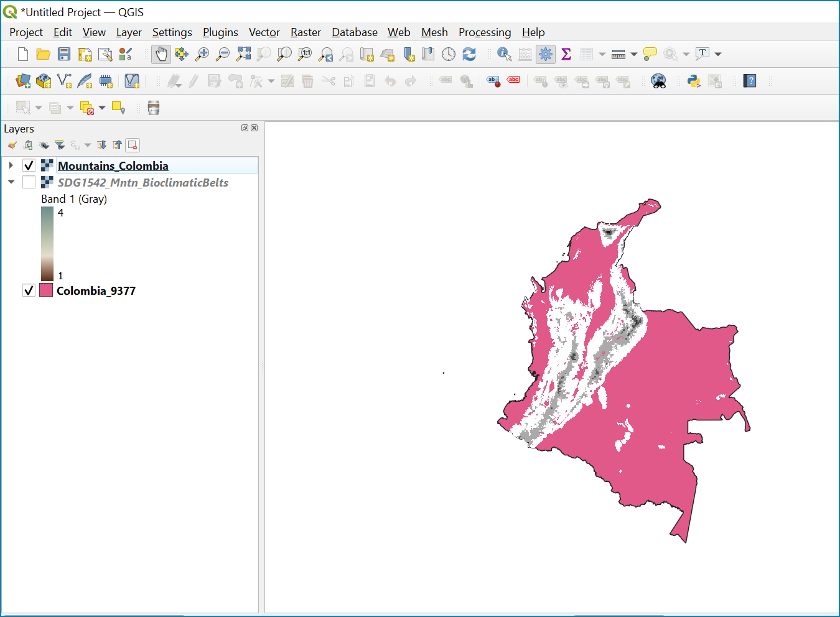Enable the SDG1542_Mntn_BioclimaticBelts layer checkbox
The width and height of the screenshot is (840, 617).
29,182
